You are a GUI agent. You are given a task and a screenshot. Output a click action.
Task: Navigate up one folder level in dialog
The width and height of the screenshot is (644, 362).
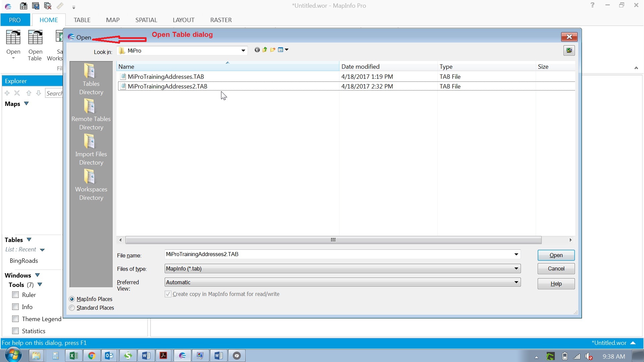tap(265, 50)
